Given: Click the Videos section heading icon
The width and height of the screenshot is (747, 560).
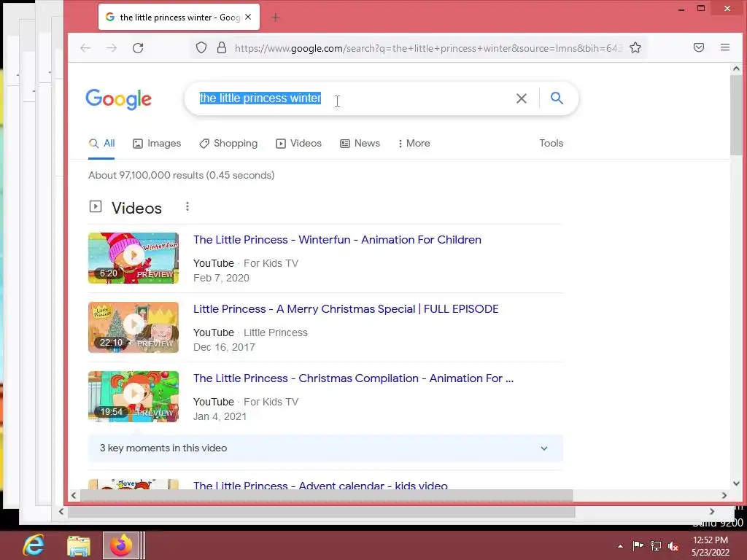Looking at the screenshot, I should point(96,206).
